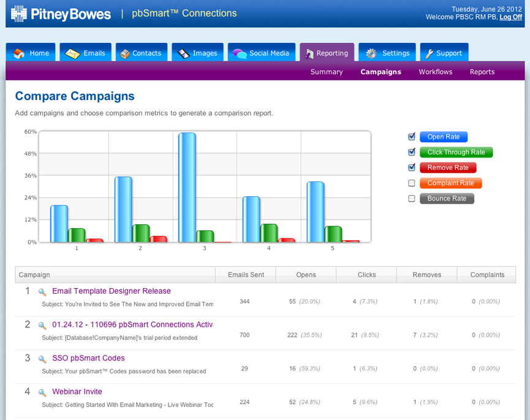Open the Summary sub-menu

pyautogui.click(x=327, y=72)
